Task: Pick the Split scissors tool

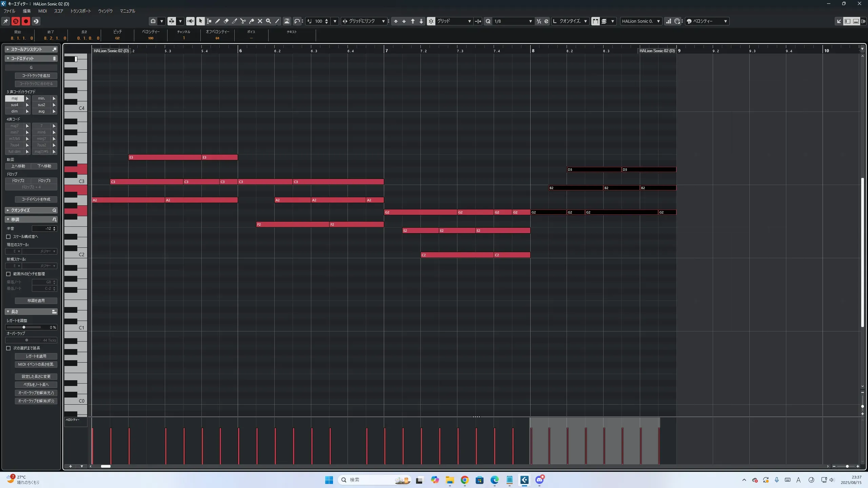Action: 243,21
